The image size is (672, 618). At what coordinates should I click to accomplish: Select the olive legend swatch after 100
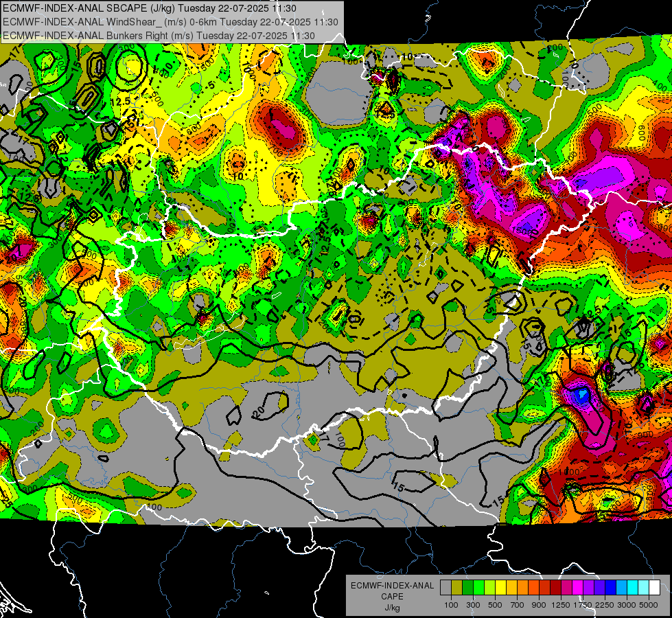pos(456,588)
